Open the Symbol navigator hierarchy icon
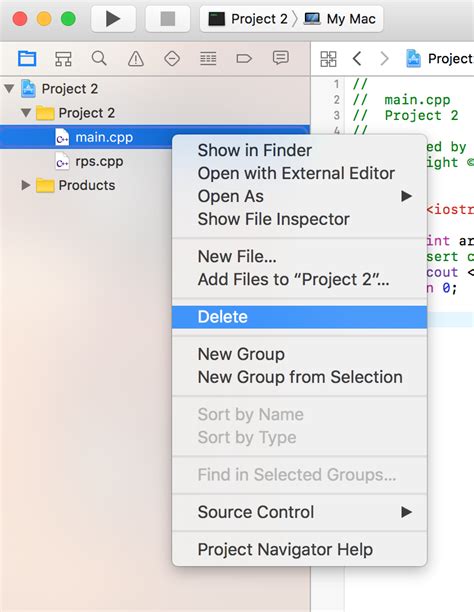This screenshot has height=612, width=474. point(63,59)
